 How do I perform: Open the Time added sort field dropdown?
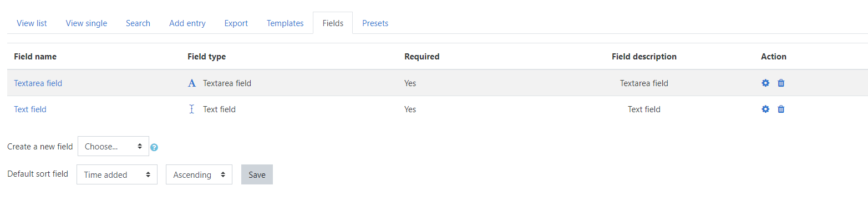point(117,174)
